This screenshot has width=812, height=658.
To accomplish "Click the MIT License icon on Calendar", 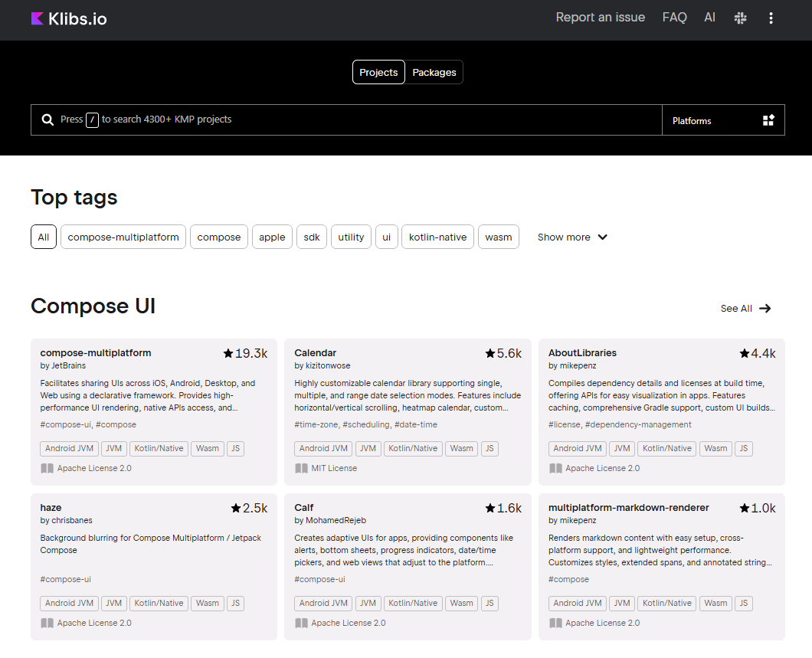I will [301, 469].
